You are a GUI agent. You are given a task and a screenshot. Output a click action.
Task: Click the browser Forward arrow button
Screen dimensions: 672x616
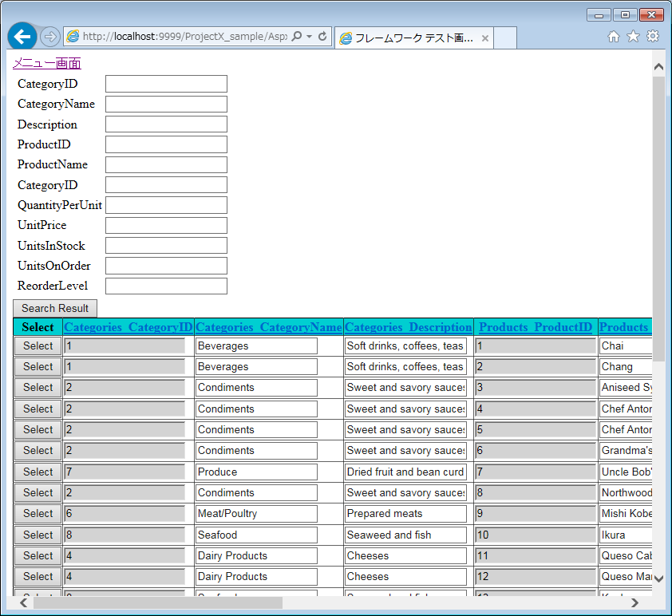(49, 37)
